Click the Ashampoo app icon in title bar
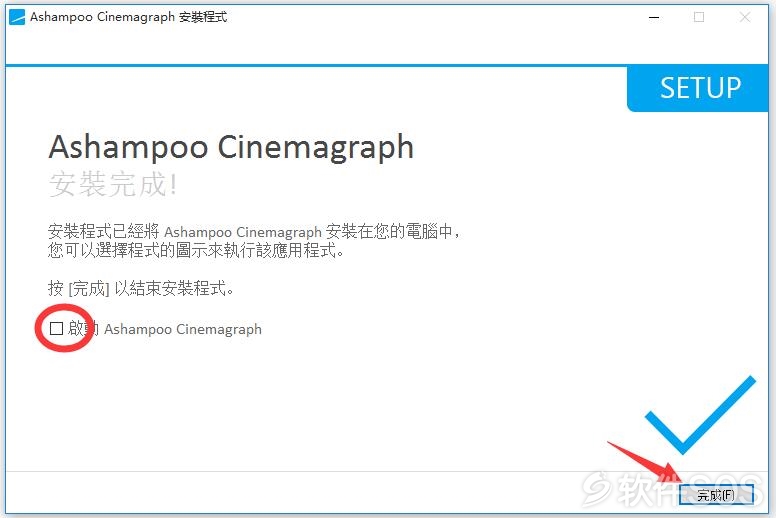The height and width of the screenshot is (518, 776). coord(17,17)
